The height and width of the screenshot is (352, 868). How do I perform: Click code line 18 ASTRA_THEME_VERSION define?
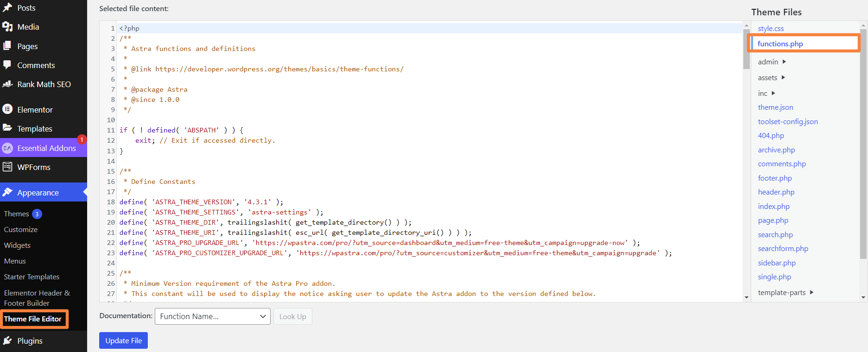(x=201, y=202)
